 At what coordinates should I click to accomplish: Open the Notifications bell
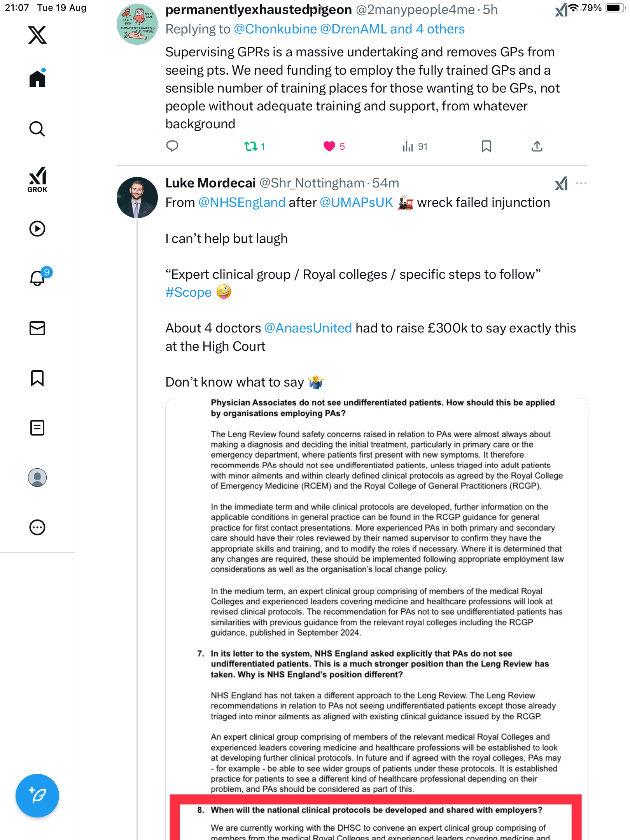(x=37, y=278)
